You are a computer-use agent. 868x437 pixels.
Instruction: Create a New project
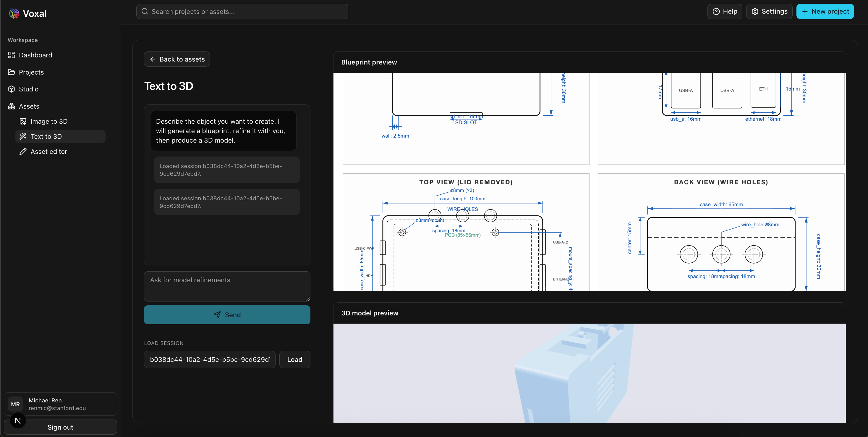(x=825, y=12)
